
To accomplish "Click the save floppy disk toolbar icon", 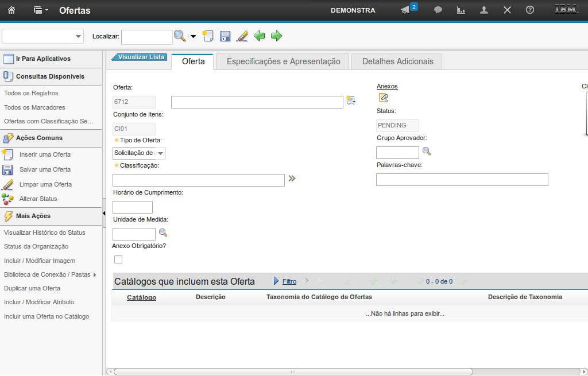I will click(225, 36).
